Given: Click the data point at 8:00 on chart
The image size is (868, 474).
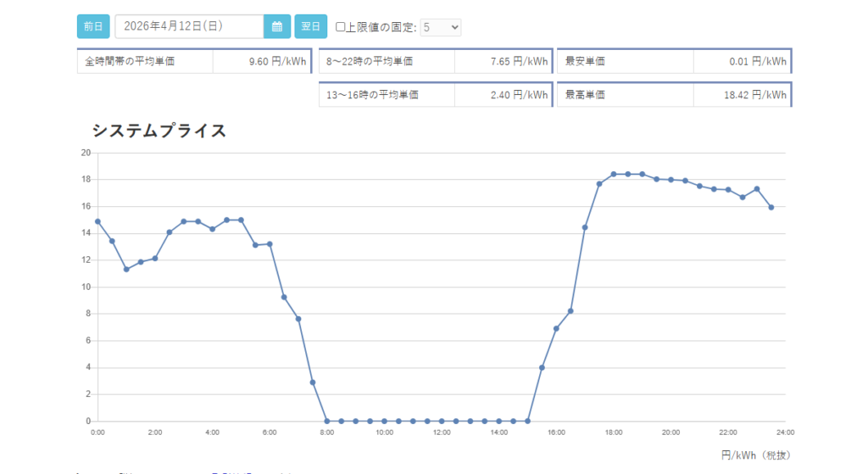Looking at the screenshot, I should (x=327, y=421).
